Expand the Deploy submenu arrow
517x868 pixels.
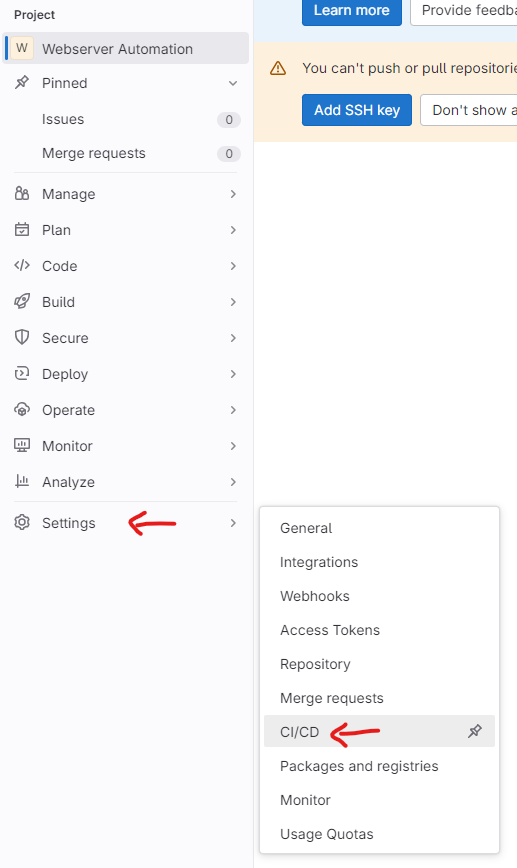click(x=233, y=374)
